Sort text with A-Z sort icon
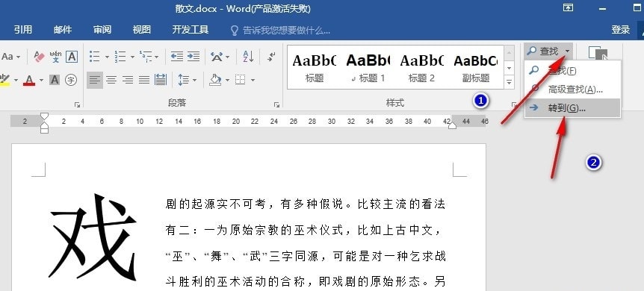Viewport: 644px width, 291px height. [248, 56]
